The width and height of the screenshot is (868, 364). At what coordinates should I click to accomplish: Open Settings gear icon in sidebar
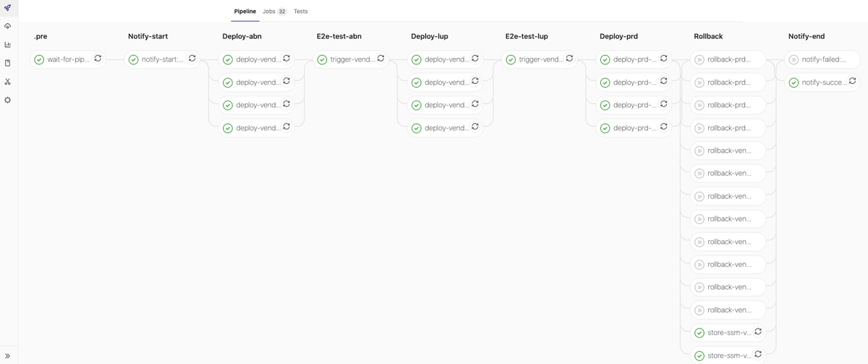[7, 100]
